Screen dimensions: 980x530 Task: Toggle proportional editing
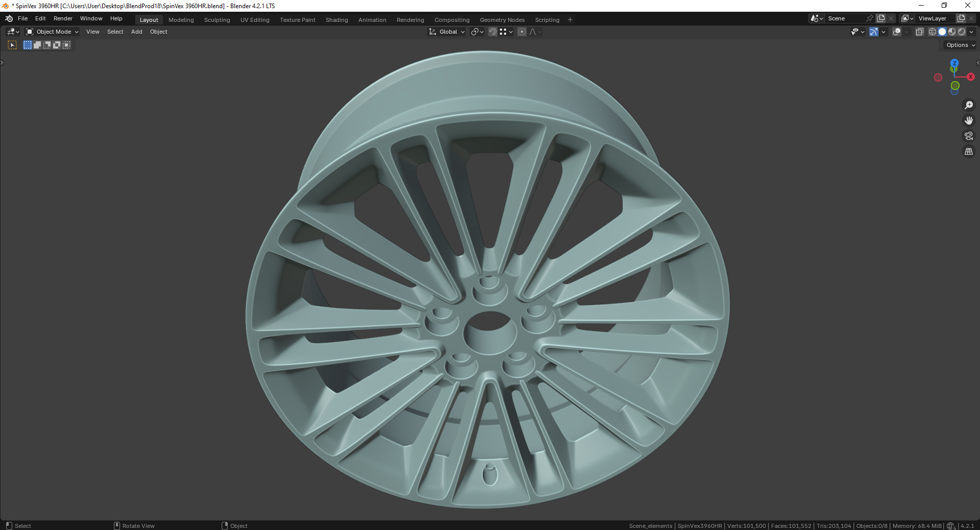click(x=521, y=32)
